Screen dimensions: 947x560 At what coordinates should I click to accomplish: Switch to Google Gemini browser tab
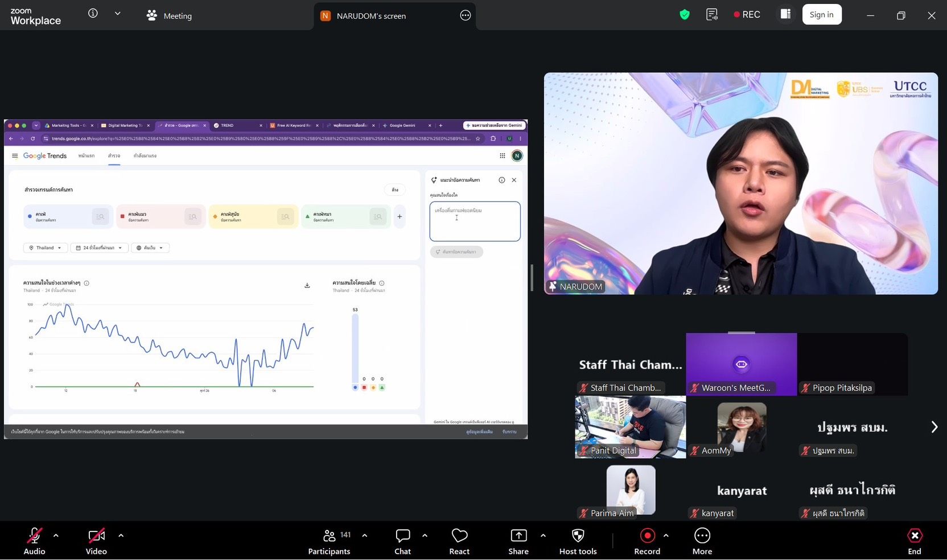point(406,125)
